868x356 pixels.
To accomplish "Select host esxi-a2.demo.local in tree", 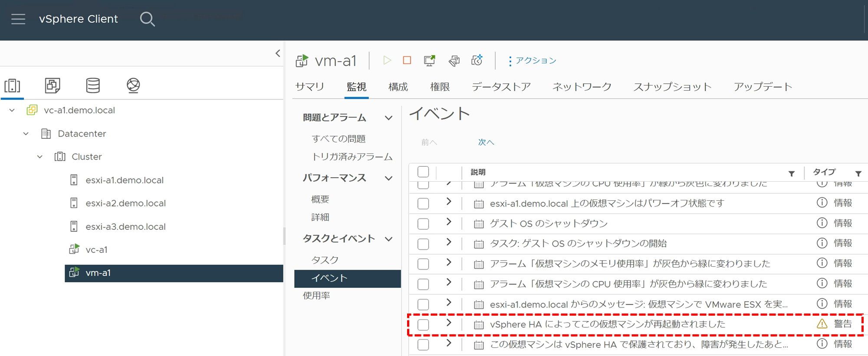I will pyautogui.click(x=125, y=203).
